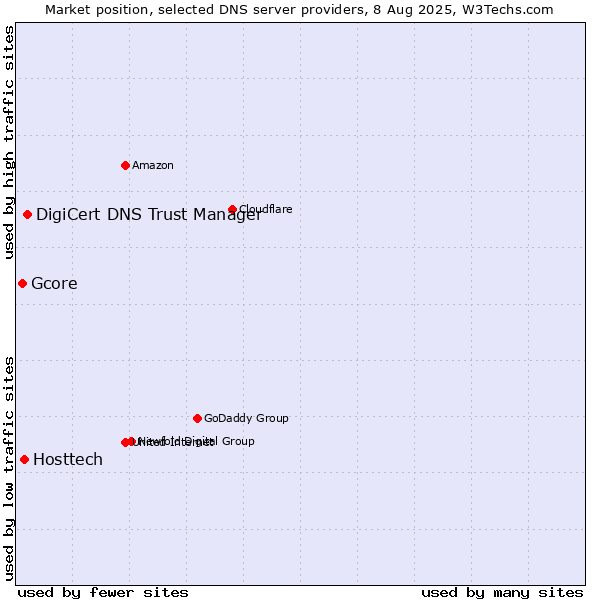The height and width of the screenshot is (600, 600).
Task: Click the 'DigiCert DNS Trust Manager' label
Action: 149,215
